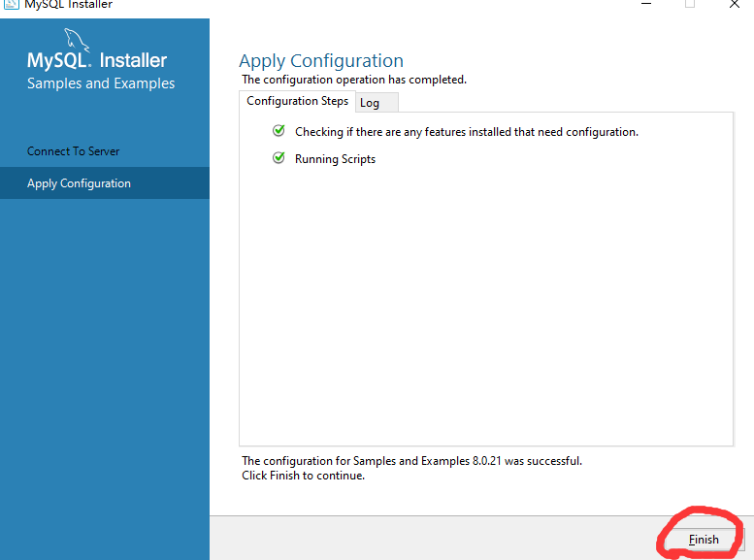
Task: Click the "Checking if there are any features" step
Action: point(467,132)
